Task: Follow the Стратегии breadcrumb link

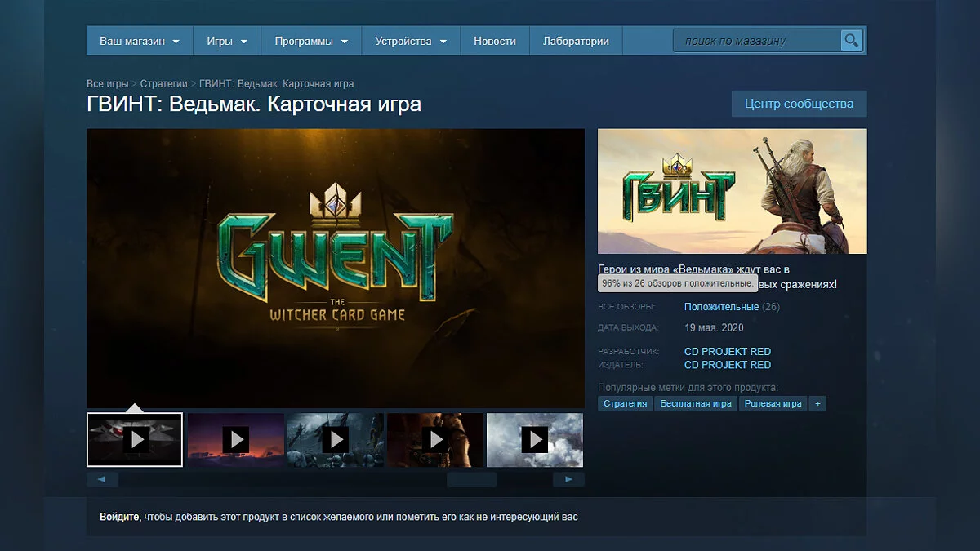Action: click(163, 84)
